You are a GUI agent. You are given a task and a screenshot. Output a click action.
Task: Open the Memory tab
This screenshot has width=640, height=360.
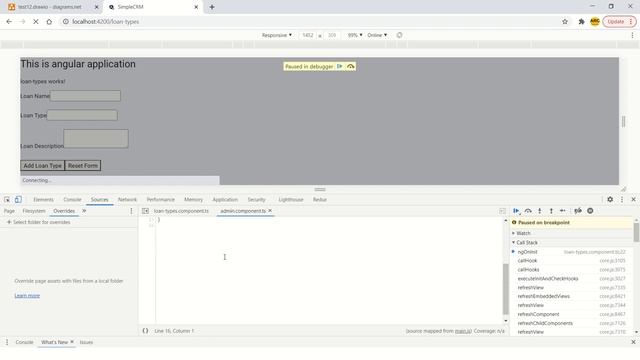coord(193,200)
